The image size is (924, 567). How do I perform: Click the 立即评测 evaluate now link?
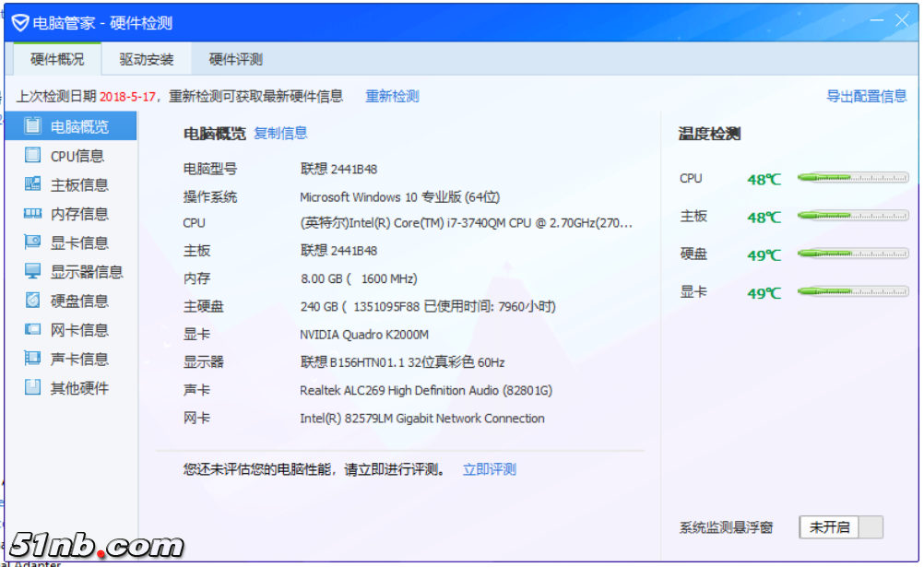click(x=489, y=469)
